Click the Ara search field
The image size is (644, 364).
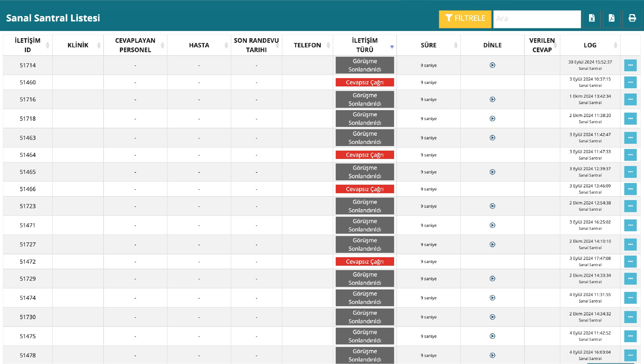click(537, 18)
